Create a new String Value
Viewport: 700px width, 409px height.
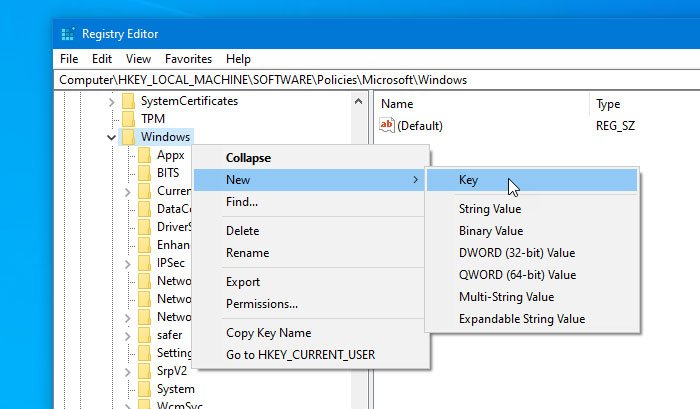532,209
